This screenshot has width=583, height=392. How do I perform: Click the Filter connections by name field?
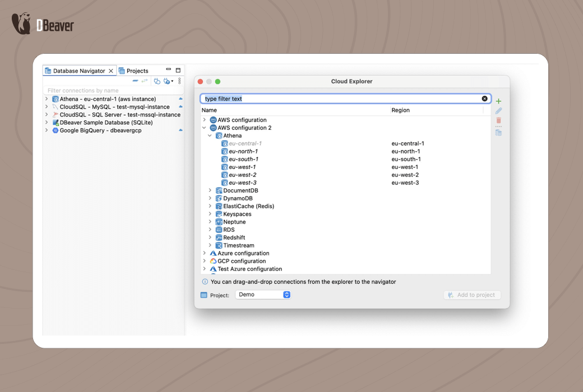point(112,90)
